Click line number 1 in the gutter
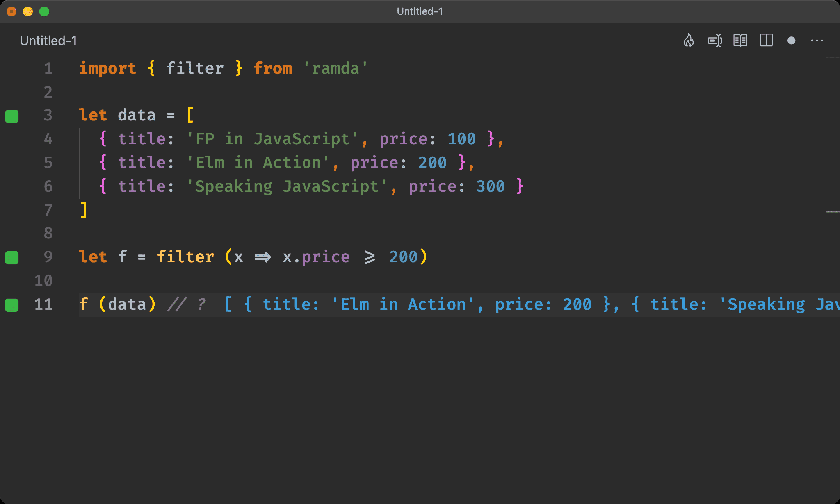 click(48, 68)
